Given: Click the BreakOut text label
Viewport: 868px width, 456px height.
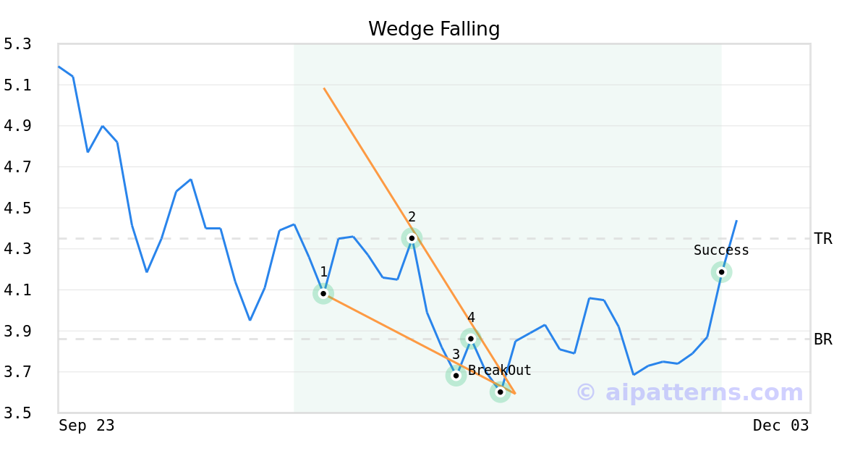Looking at the screenshot, I should pos(500,371).
